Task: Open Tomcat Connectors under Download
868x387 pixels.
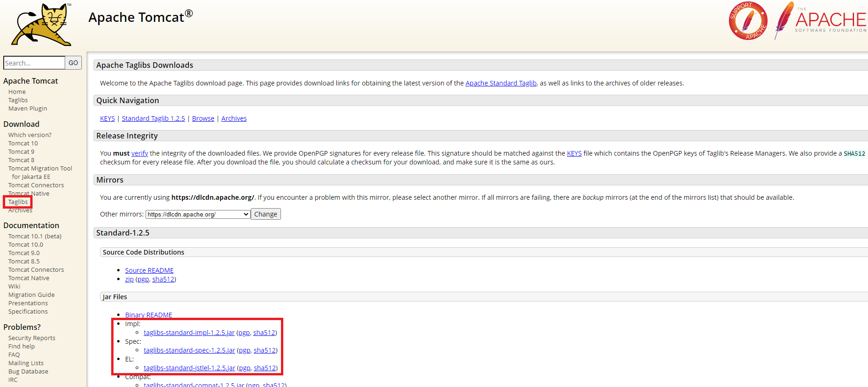Action: click(36, 185)
